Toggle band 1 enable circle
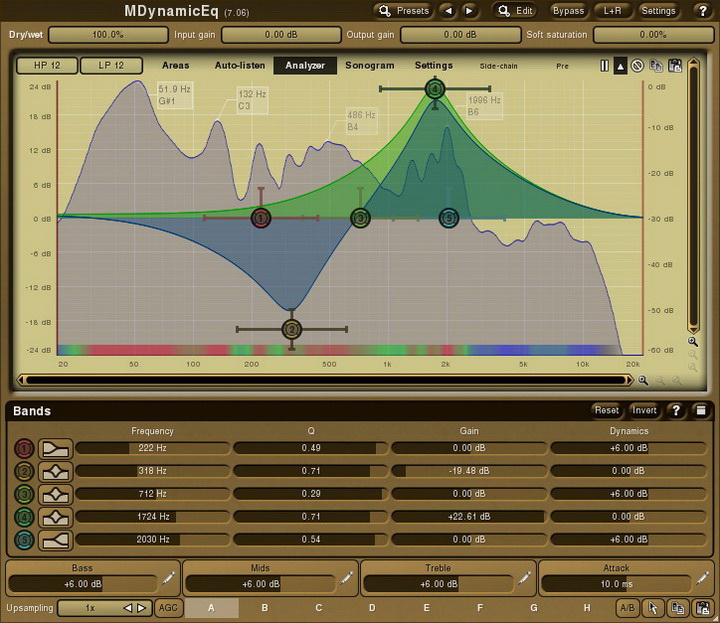This screenshot has height=623, width=720. [24, 449]
